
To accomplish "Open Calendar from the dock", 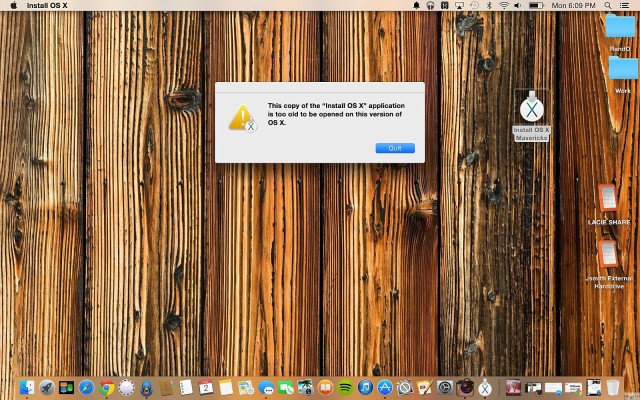I will [x=206, y=387].
